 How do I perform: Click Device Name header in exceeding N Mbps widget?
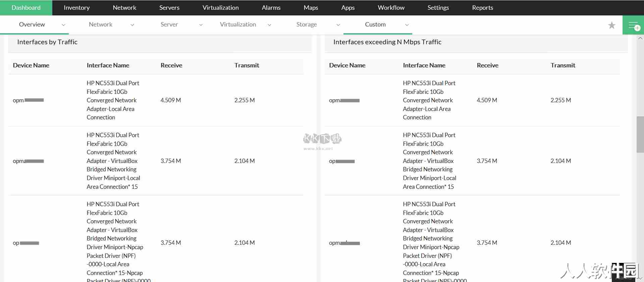(x=347, y=65)
